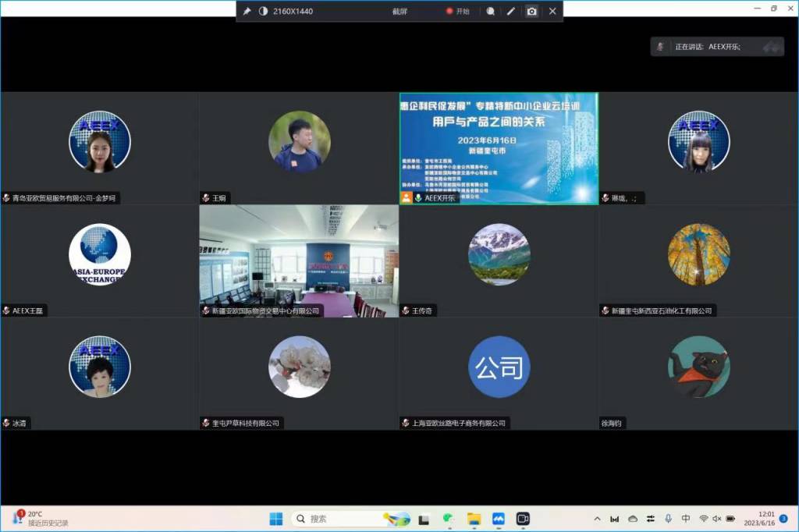Open the 2160X1440 resolution selector

(293, 12)
